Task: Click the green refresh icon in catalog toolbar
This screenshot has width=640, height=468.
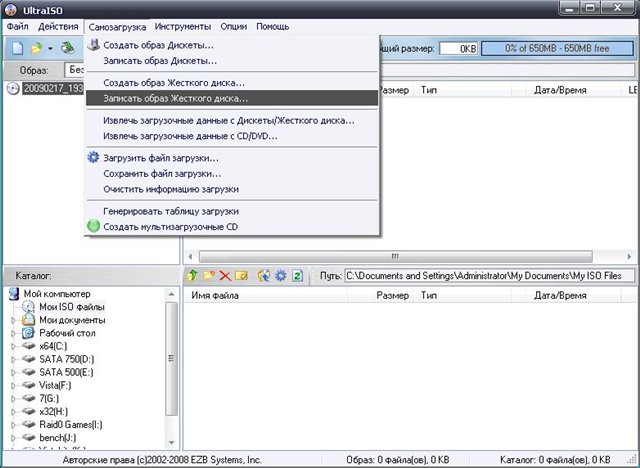Action: point(298,276)
